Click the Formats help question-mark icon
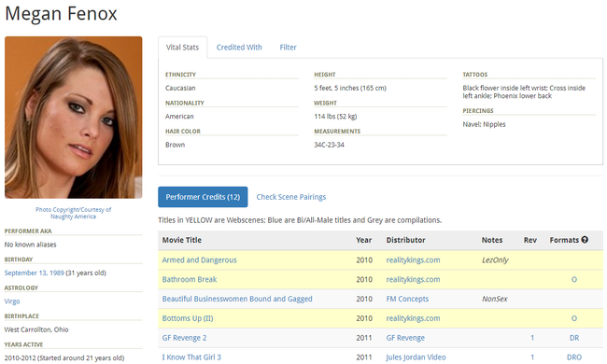The height and width of the screenshot is (364, 607). [x=585, y=240]
